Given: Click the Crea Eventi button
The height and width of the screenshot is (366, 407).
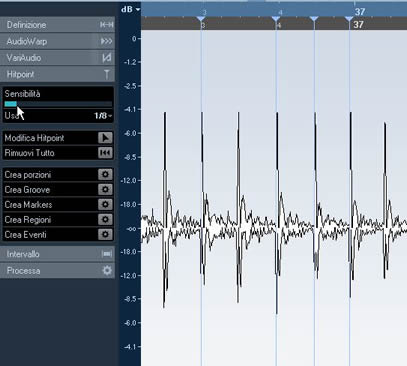Looking at the screenshot, I should click(58, 235).
